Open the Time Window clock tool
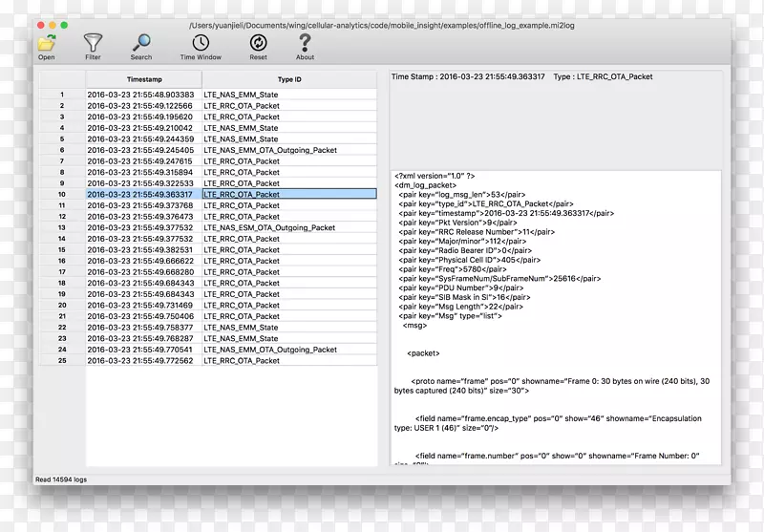764x532 pixels. click(x=201, y=43)
